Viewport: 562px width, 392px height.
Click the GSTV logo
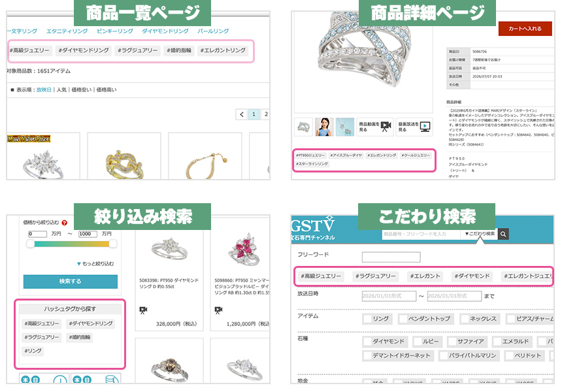tap(313, 229)
